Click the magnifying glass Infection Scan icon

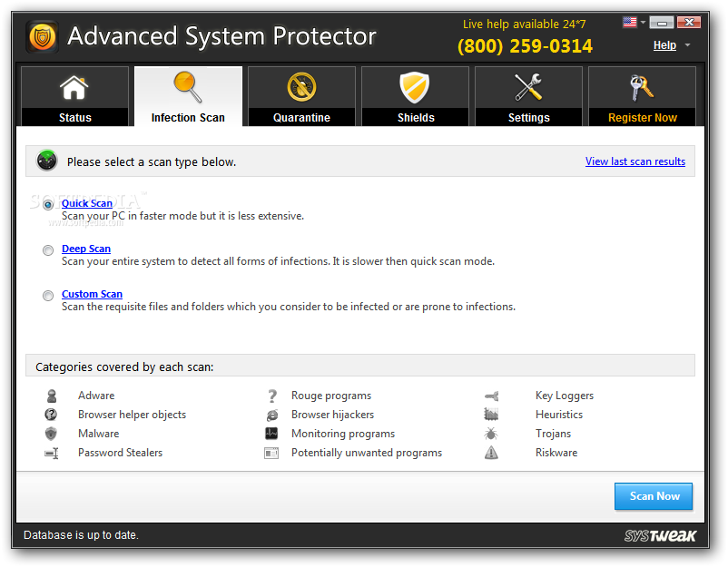(x=188, y=87)
